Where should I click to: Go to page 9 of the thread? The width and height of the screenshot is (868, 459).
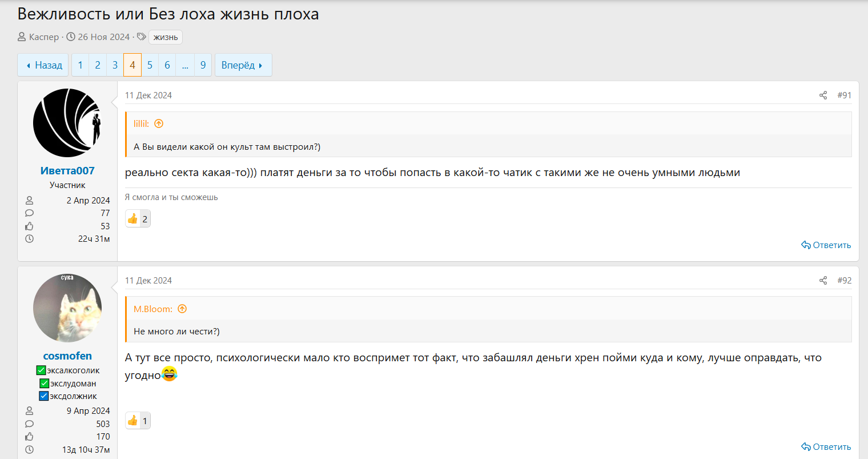tap(203, 65)
